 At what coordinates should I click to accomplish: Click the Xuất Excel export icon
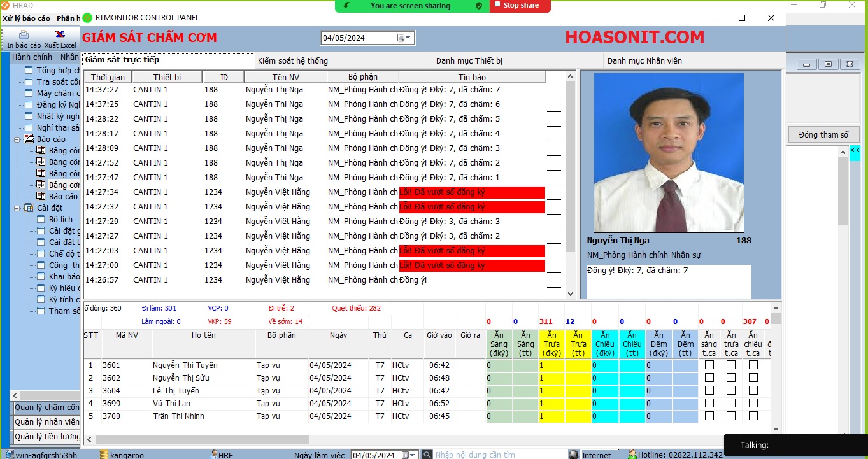(x=60, y=34)
